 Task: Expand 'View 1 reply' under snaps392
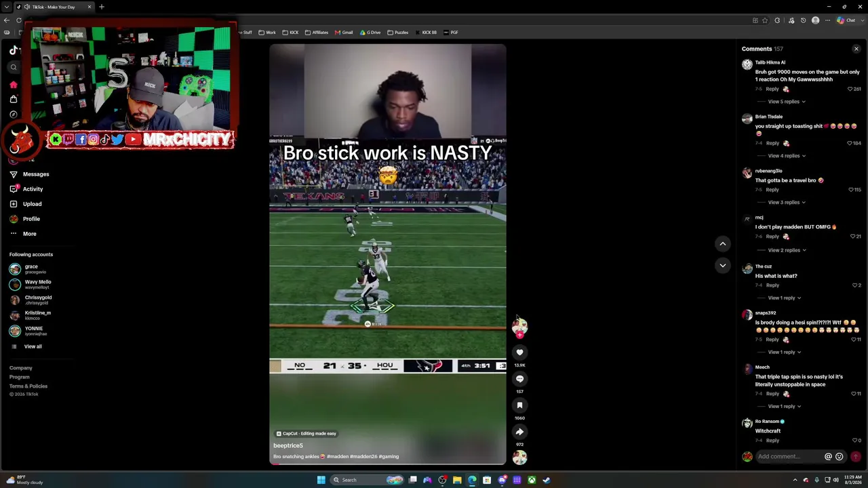[x=785, y=352]
